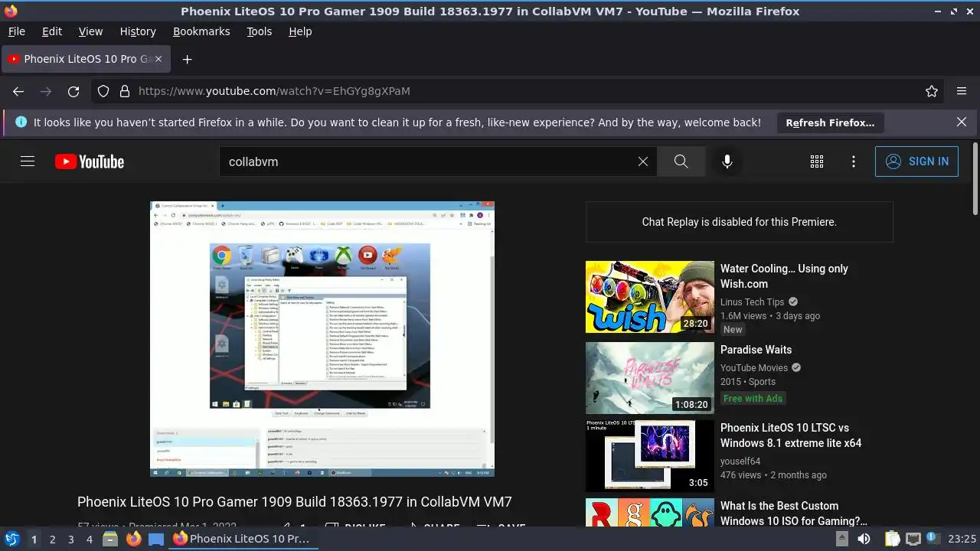Viewport: 980px width, 551px height.
Task: Select the Phoenix LiteOS 10 Pro browser tab
Action: pyautogui.click(x=87, y=59)
